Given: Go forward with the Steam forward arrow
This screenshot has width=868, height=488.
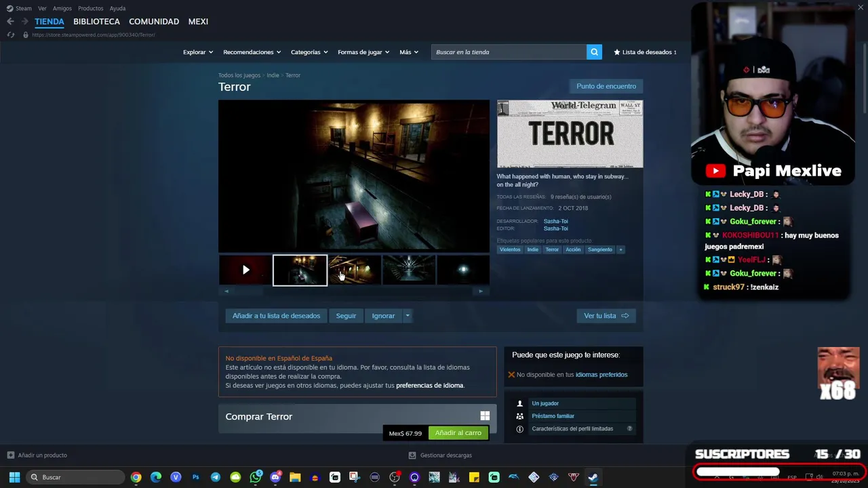Looking at the screenshot, I should (24, 22).
